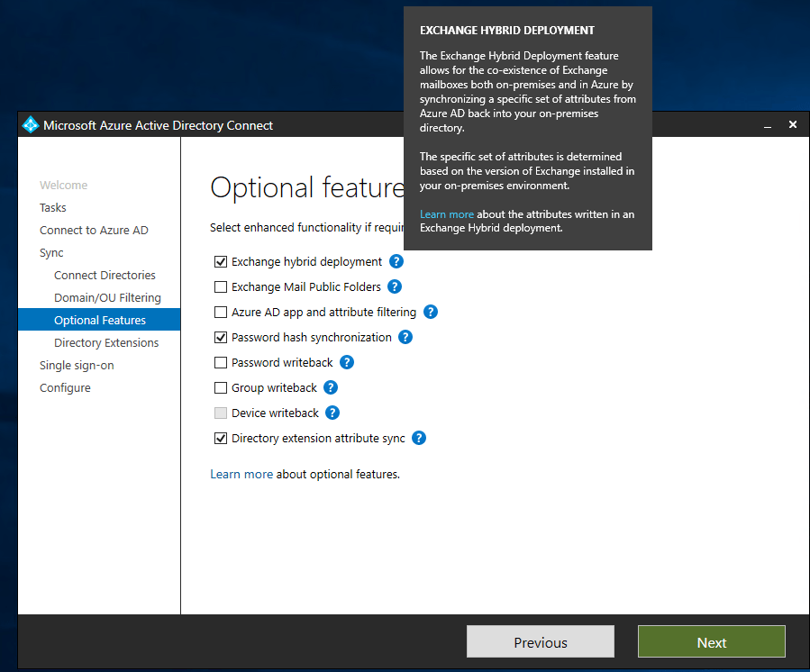Click the Previous button
Screen dimensions: 810x672
(x=541, y=641)
